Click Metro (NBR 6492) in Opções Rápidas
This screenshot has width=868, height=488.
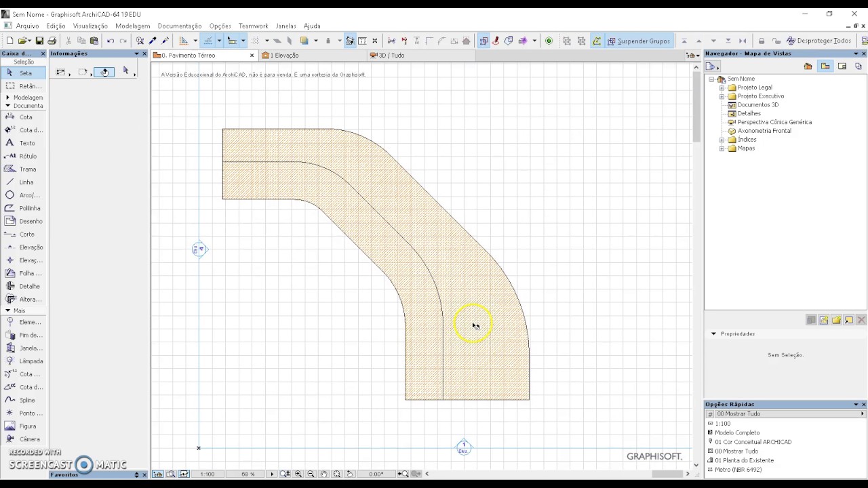click(x=738, y=470)
